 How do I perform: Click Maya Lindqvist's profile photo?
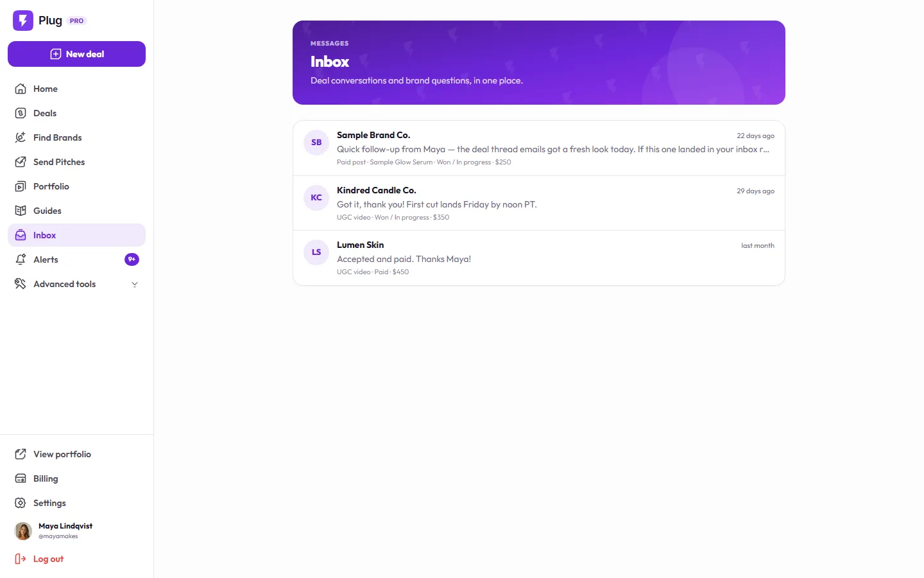[23, 531]
